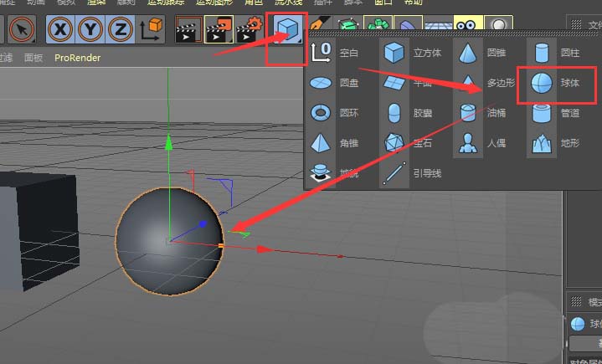Click the green cloner cubes icon
The height and width of the screenshot is (364, 602).
coord(378,23)
